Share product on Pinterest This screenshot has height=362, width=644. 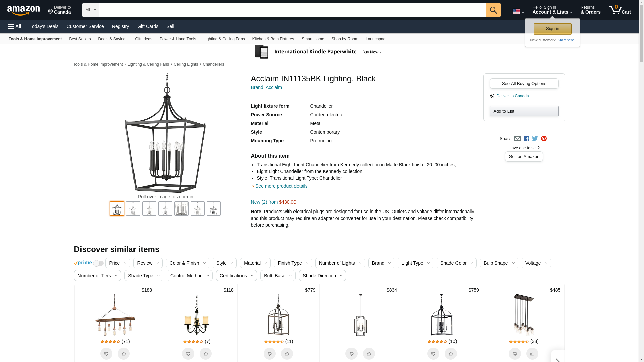544,139
